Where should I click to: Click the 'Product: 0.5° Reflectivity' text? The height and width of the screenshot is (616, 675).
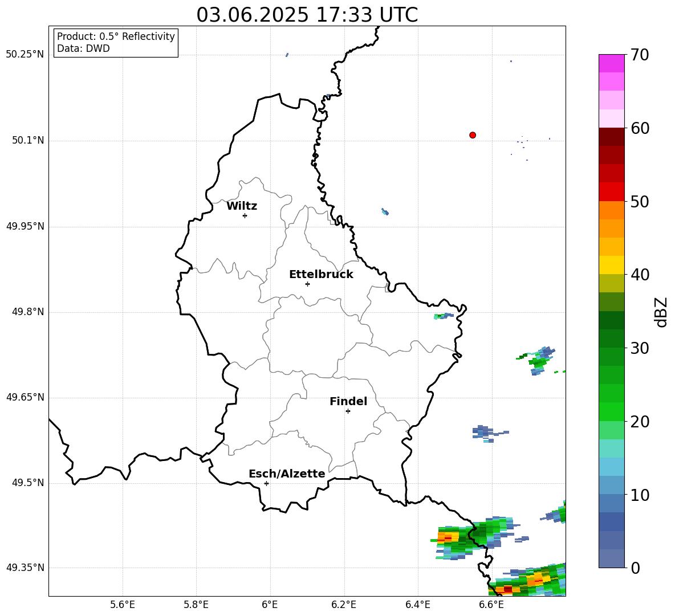[x=116, y=36]
